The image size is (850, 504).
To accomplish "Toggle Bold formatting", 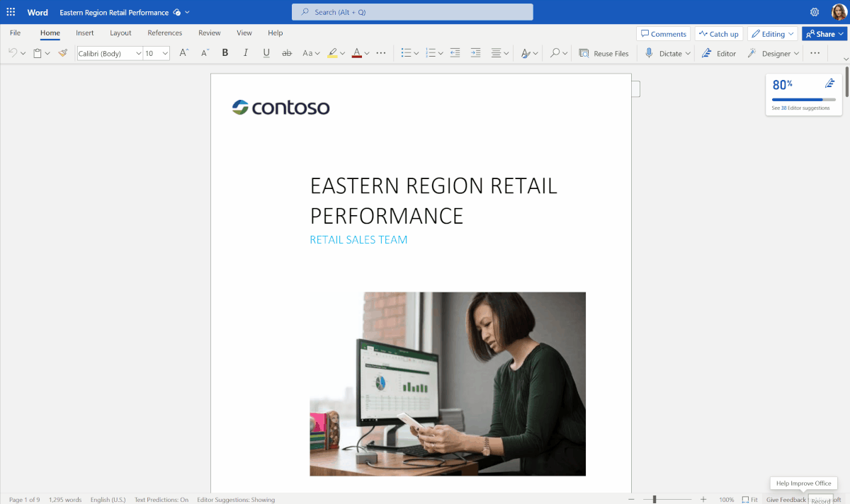I will pyautogui.click(x=225, y=53).
